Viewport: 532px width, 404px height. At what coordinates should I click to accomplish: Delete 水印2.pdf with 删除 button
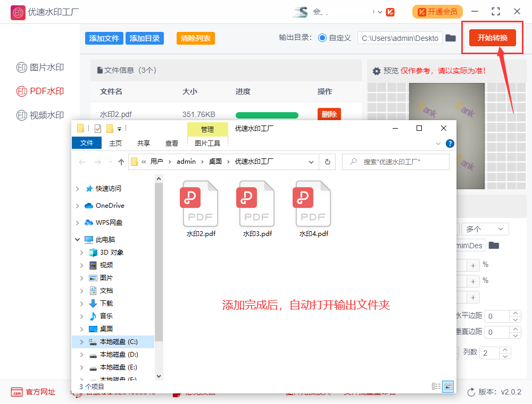coord(329,115)
